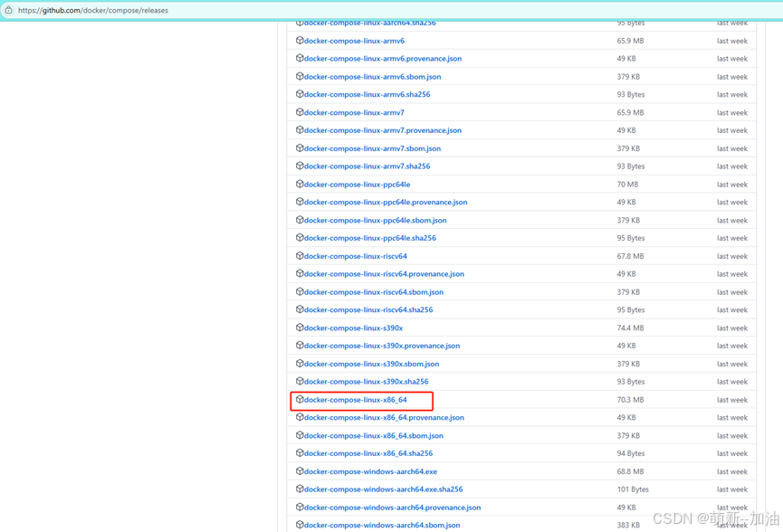Click package icon beside docker-compose-linux-armv7
The height and width of the screenshot is (532, 783).
(300, 112)
